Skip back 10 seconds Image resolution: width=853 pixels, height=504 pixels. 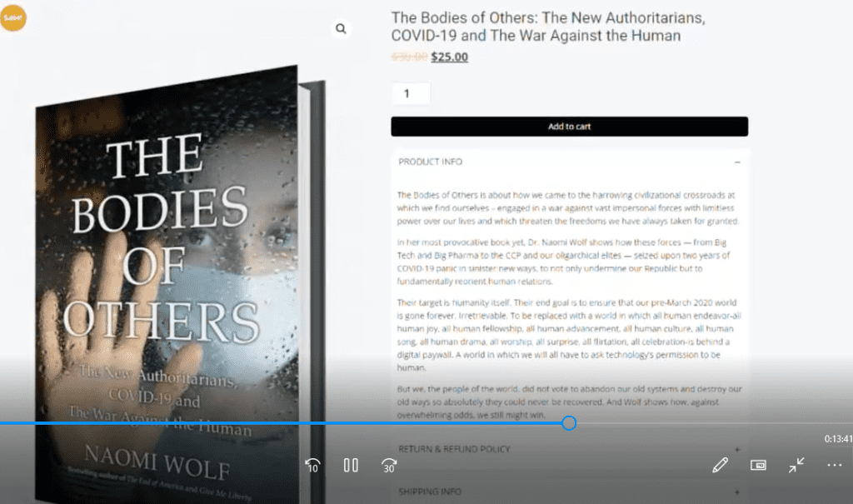coord(313,466)
